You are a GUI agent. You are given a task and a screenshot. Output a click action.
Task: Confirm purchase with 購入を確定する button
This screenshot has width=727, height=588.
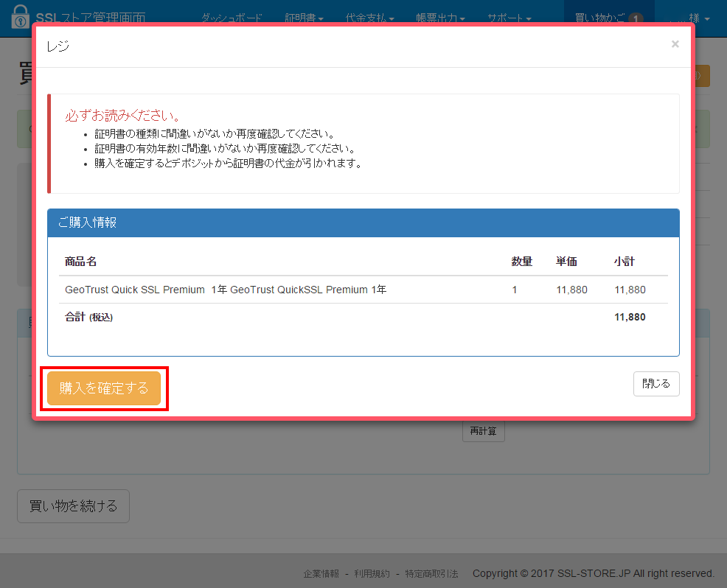(x=104, y=388)
